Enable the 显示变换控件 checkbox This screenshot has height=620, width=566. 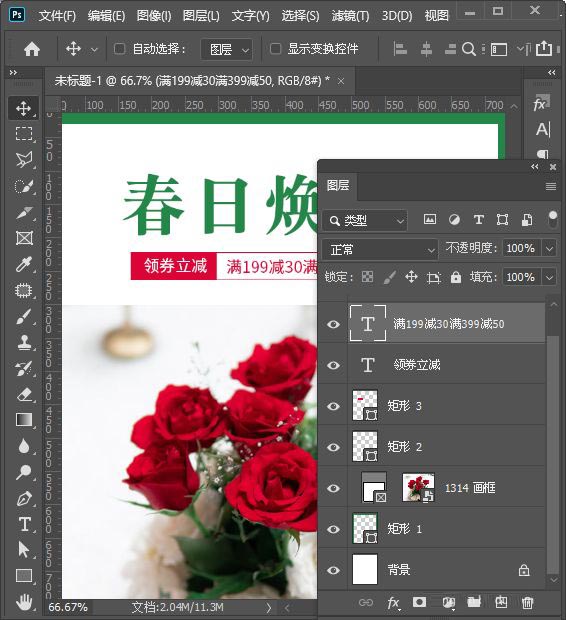[275, 49]
